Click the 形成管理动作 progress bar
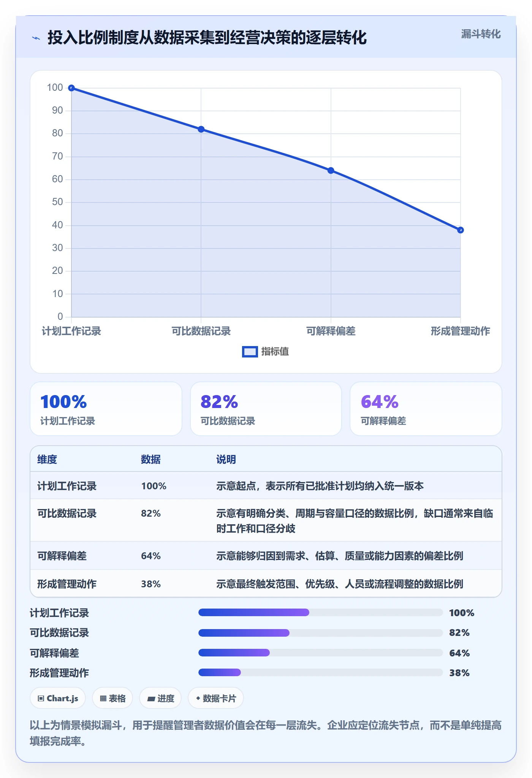Viewport: 532px width, 778px height. (321, 672)
